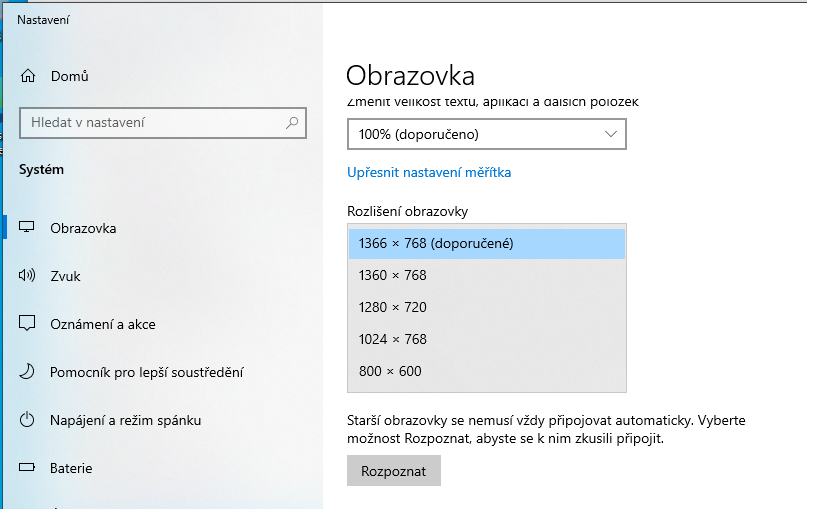The height and width of the screenshot is (509, 819).
Task: Open the Zvuk settings page
Action: pyautogui.click(x=66, y=276)
